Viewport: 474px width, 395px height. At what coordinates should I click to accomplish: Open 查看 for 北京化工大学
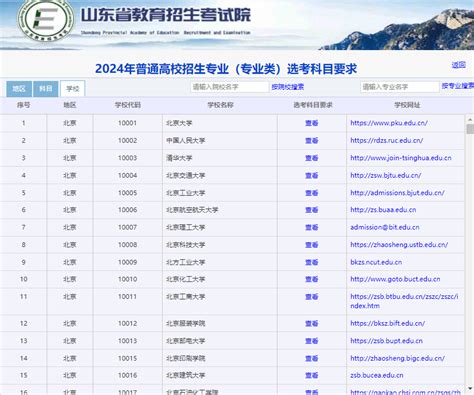pos(312,279)
